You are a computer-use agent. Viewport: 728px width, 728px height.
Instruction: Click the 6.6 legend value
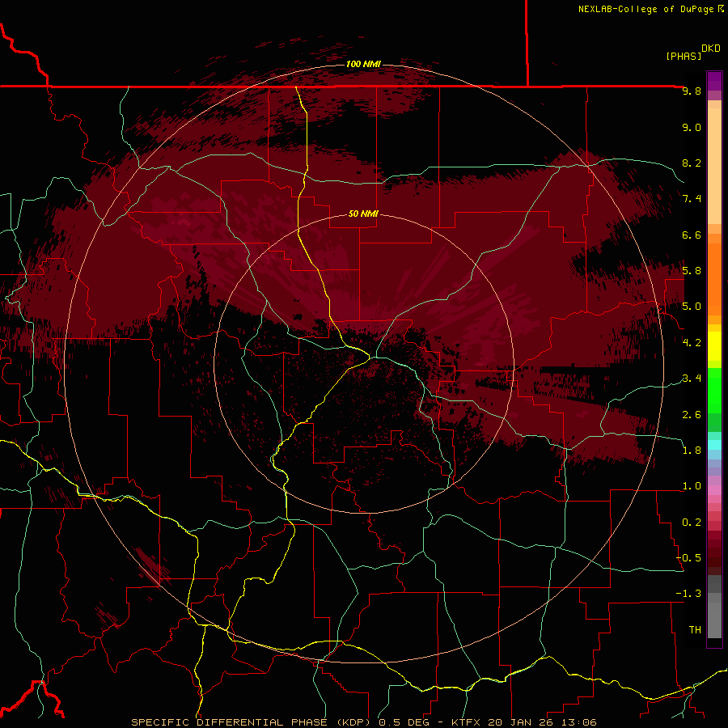pyautogui.click(x=692, y=235)
